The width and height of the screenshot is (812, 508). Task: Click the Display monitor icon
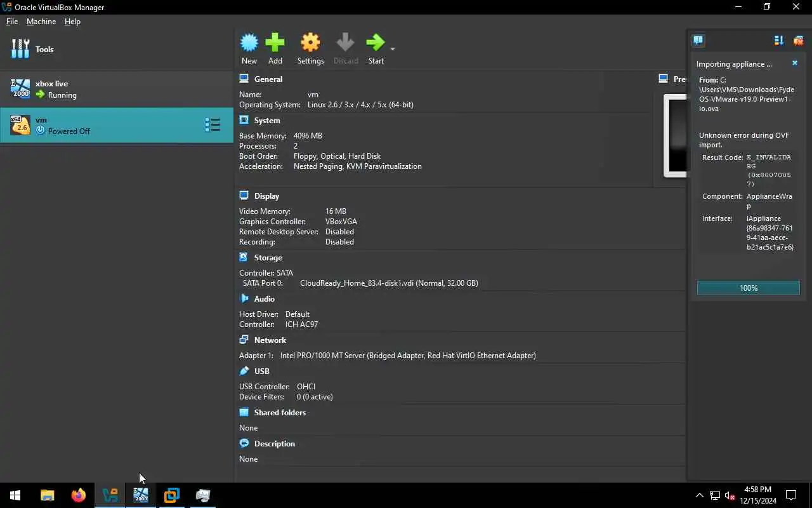click(244, 196)
